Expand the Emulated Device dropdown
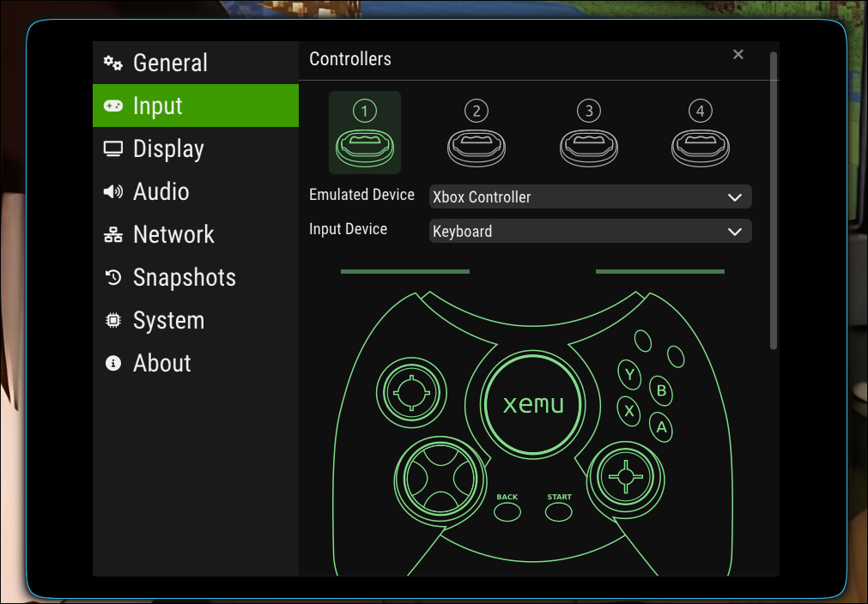This screenshot has width=868, height=604. [x=590, y=197]
